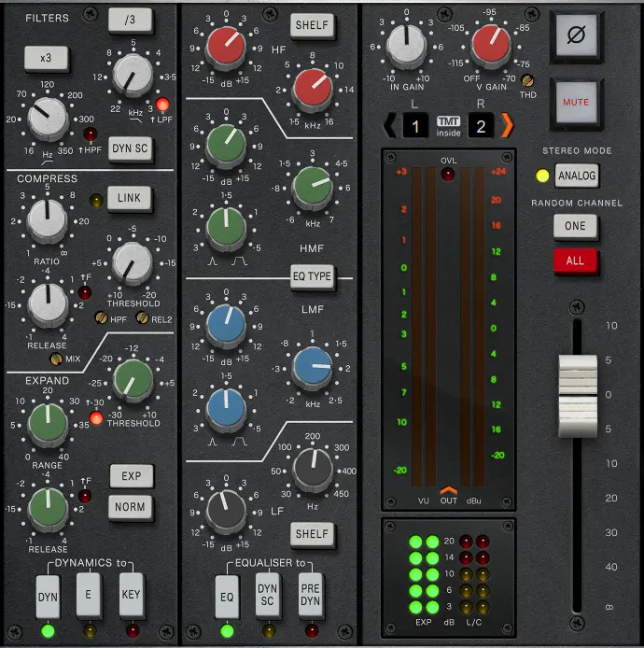644x648 pixels.
Task: Click the expander red threshold LED
Action: pos(96,418)
